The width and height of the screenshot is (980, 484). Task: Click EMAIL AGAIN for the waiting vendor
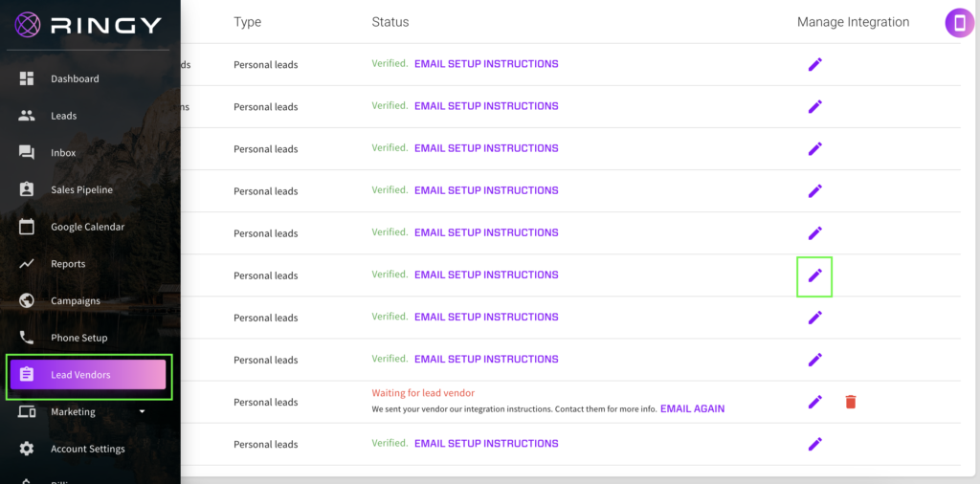[x=692, y=408]
